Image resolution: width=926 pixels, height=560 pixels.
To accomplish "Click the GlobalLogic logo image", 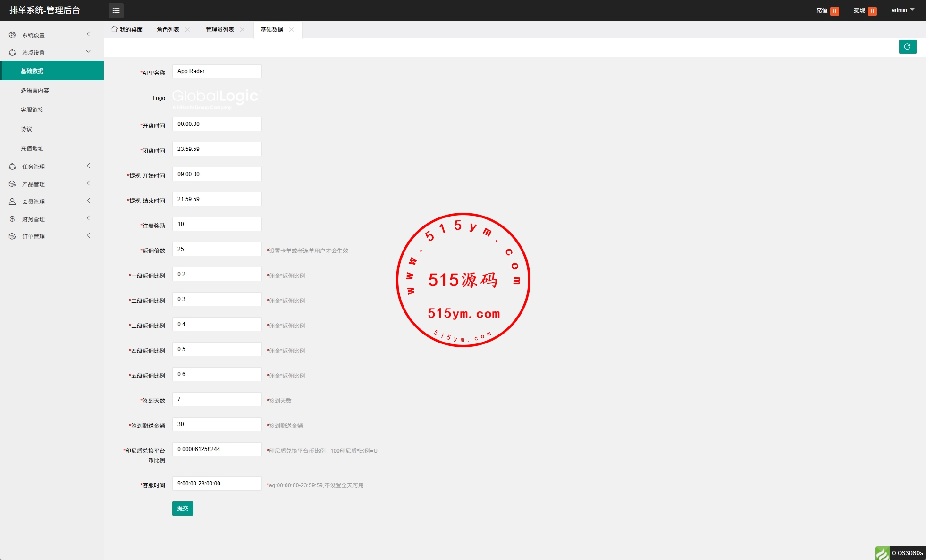I will point(216,98).
